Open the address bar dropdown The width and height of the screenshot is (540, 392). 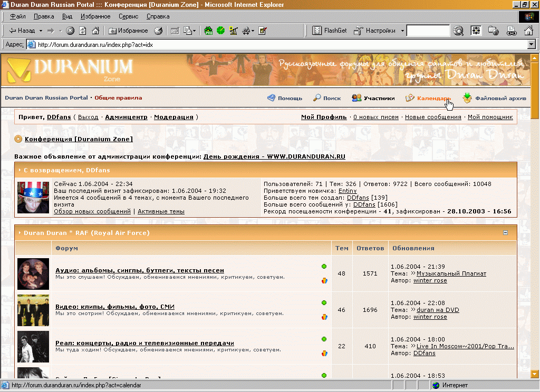[532, 45]
